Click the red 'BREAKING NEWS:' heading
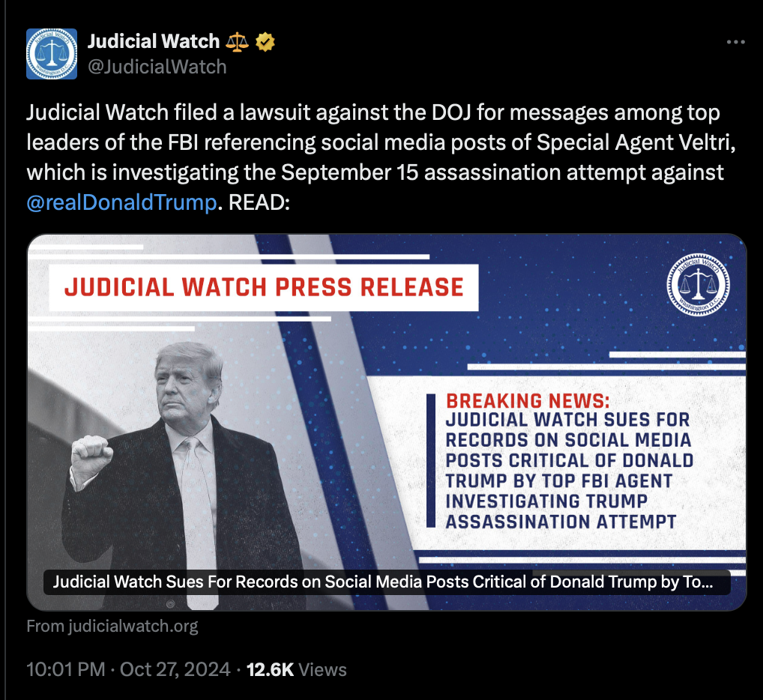763x700 pixels. 528,401
